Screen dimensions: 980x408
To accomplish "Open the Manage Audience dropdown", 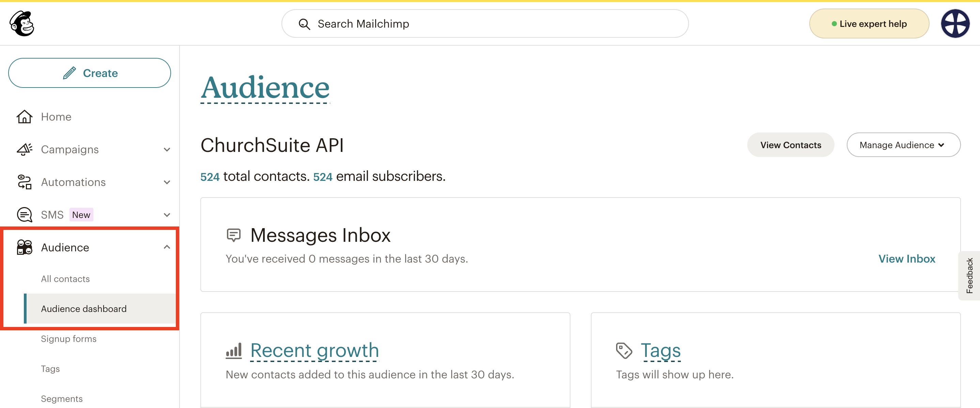I will coord(904,145).
